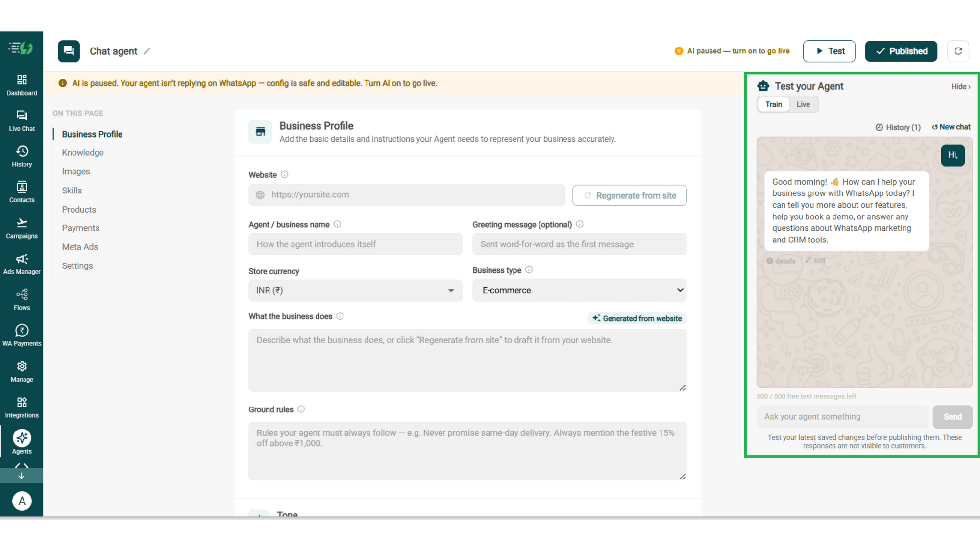This screenshot has width=980, height=551.
Task: Click the Test button
Action: [x=829, y=51]
